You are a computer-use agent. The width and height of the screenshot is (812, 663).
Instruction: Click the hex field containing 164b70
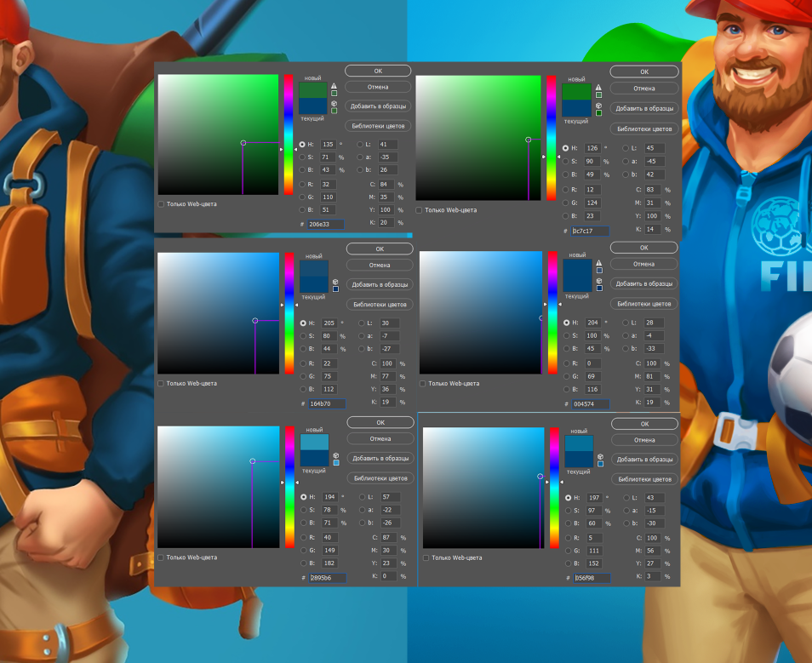pyautogui.click(x=326, y=403)
